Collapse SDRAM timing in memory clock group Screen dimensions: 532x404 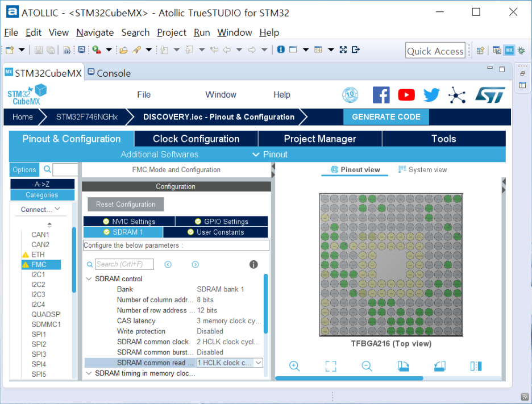click(x=89, y=373)
